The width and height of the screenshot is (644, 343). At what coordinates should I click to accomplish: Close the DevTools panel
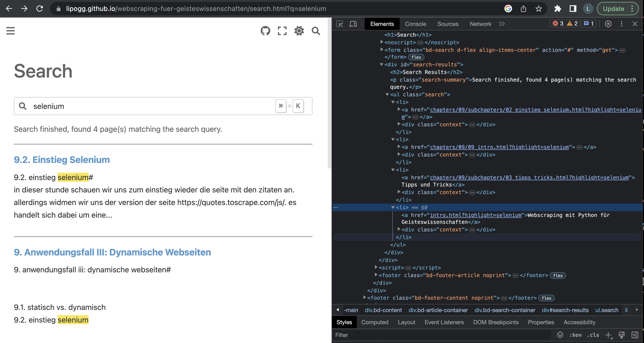[635, 24]
